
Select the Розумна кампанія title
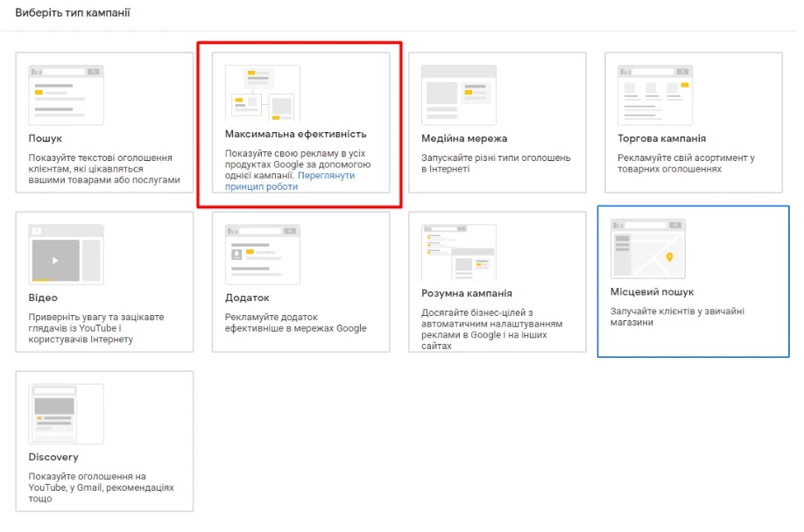point(467,294)
